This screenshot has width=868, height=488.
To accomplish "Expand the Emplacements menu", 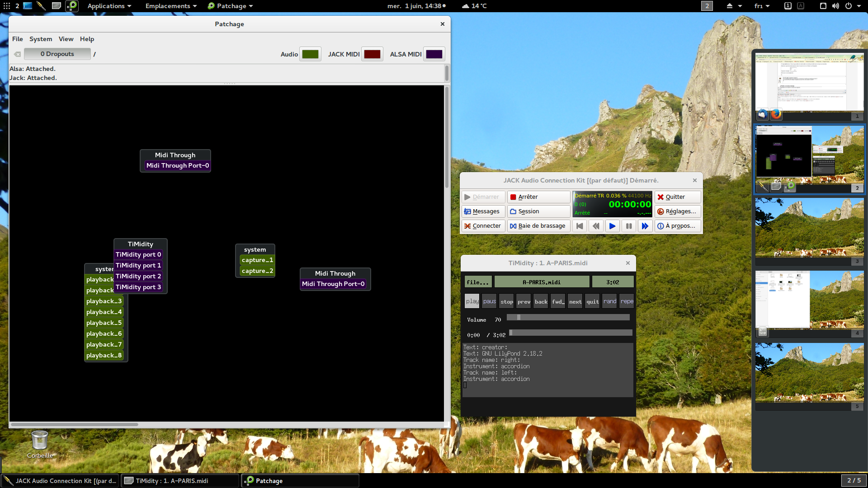I will click(171, 6).
